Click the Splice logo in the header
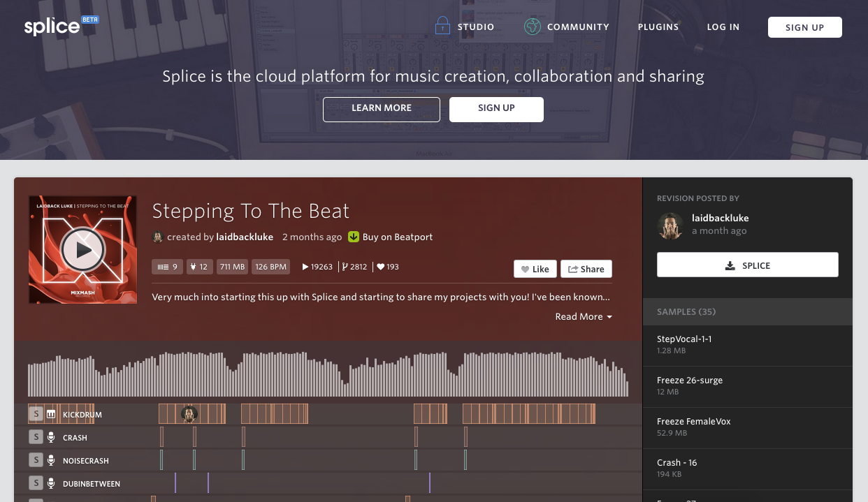The width and height of the screenshot is (868, 502). click(52, 27)
